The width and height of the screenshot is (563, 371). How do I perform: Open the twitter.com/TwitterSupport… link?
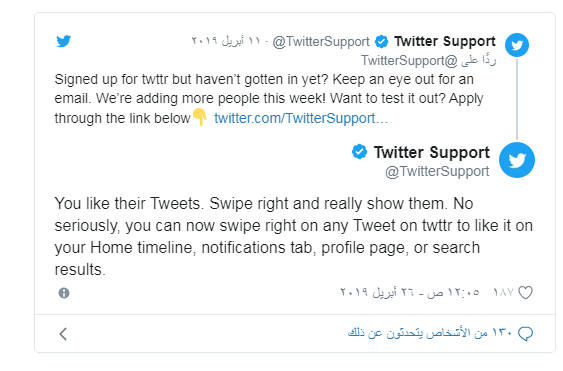pyautogui.click(x=301, y=118)
